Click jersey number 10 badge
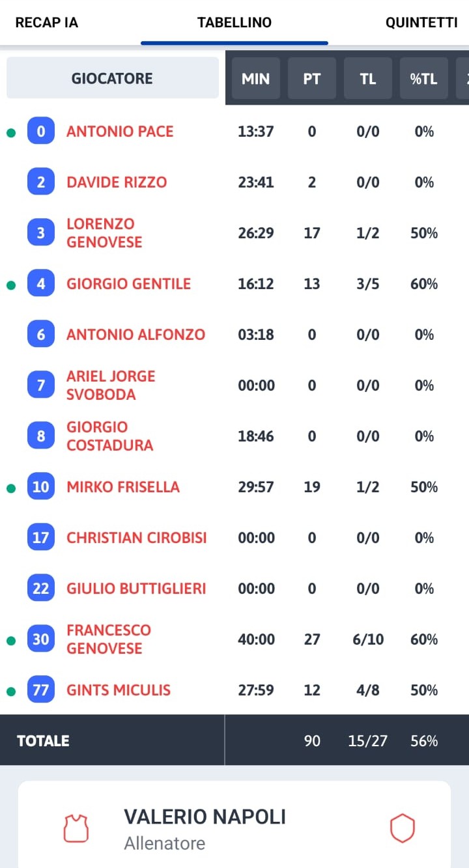Screen dimensions: 469x868 click(x=41, y=487)
